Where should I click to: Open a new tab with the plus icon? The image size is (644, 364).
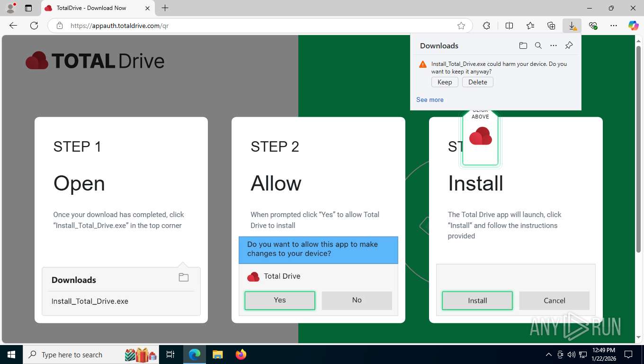click(165, 8)
